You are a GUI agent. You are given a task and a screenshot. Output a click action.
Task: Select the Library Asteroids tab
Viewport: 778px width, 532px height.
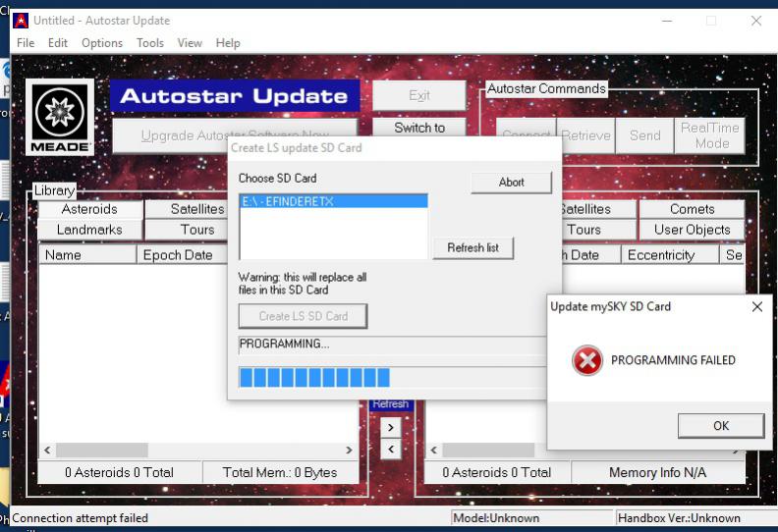89,209
